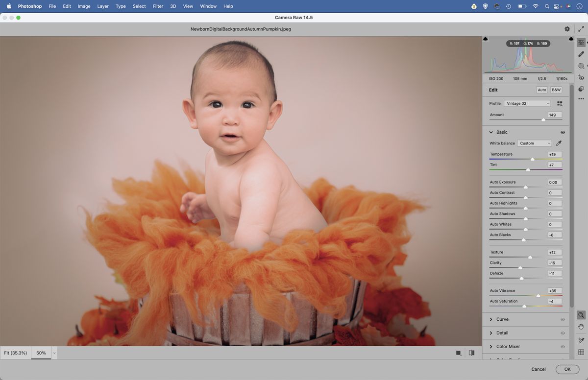Open the Select menu
588x380 pixels.
139,6
